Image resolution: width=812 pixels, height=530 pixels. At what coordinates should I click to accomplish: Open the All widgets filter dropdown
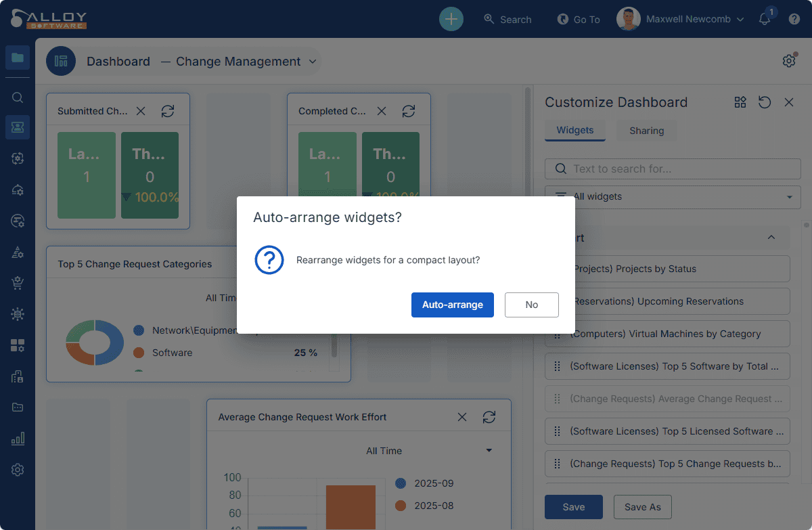[673, 197]
